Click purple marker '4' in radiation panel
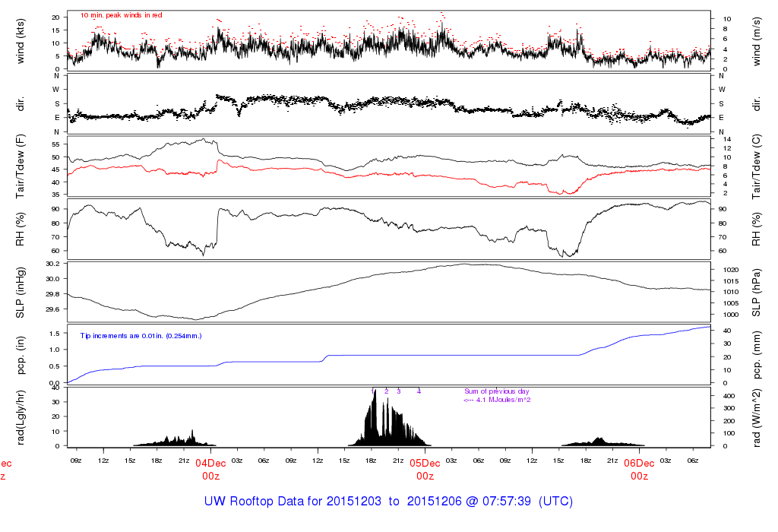The width and height of the screenshot is (778, 532). click(419, 391)
